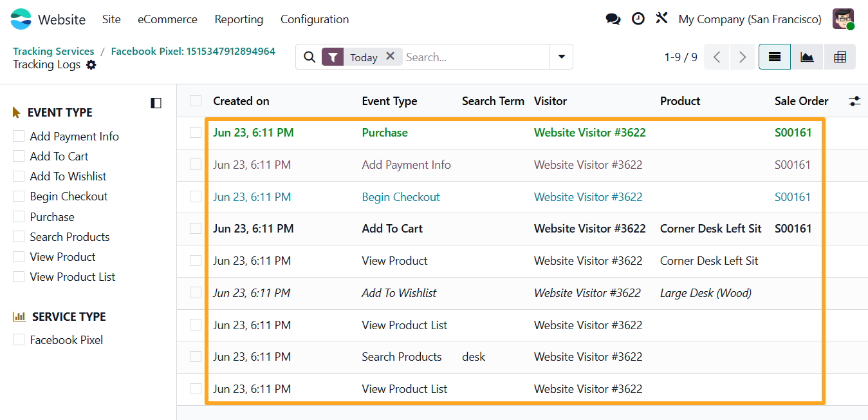
Task: Switch to list view
Action: pos(775,57)
